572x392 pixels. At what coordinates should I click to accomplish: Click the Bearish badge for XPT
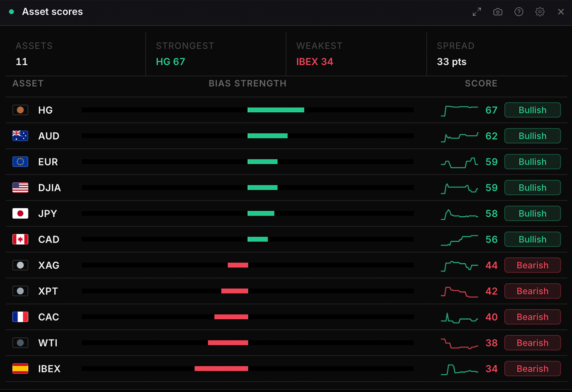[532, 291]
